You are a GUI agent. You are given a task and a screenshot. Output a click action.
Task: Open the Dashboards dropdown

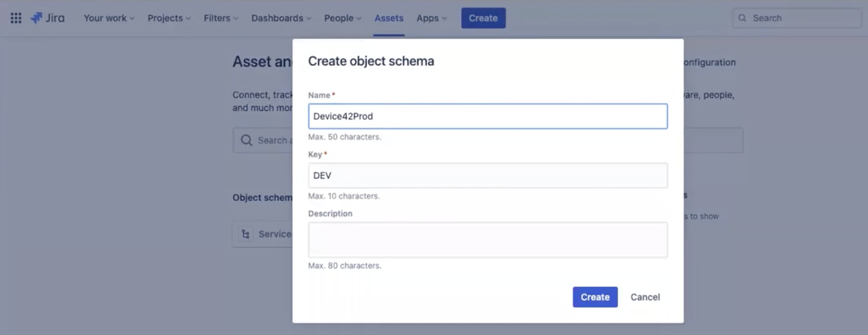click(281, 18)
